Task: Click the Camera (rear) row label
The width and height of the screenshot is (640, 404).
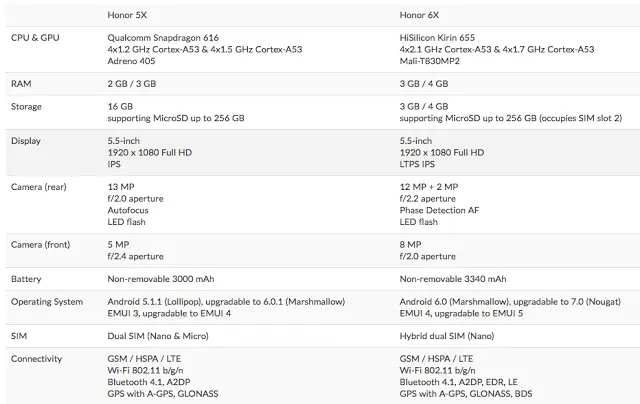Action: click(x=40, y=187)
